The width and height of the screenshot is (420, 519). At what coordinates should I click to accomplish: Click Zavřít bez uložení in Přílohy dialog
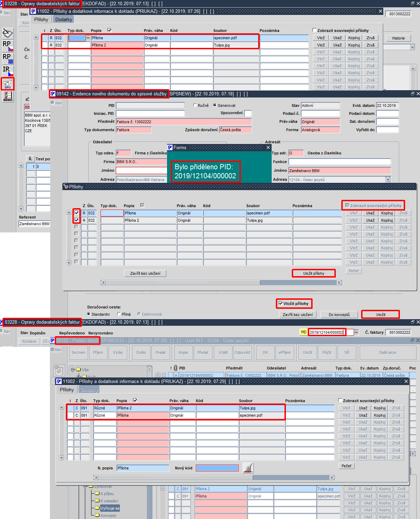tap(145, 273)
